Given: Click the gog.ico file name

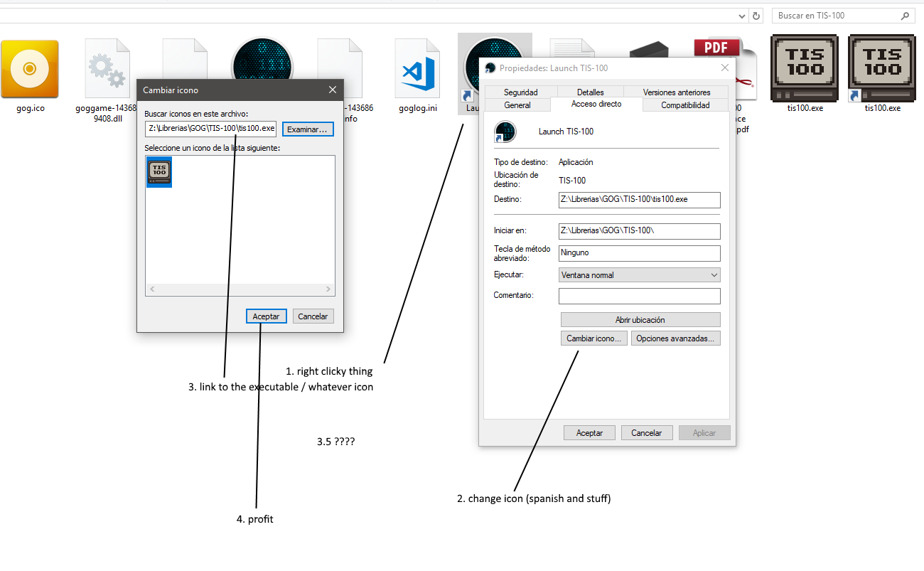Looking at the screenshot, I should (x=30, y=108).
